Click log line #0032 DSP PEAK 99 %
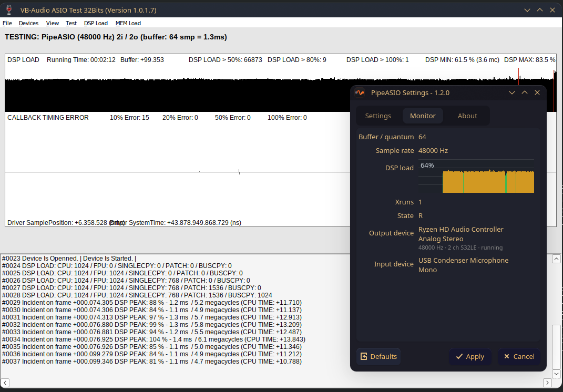Screen dimensions: 563x392 click(x=152, y=325)
